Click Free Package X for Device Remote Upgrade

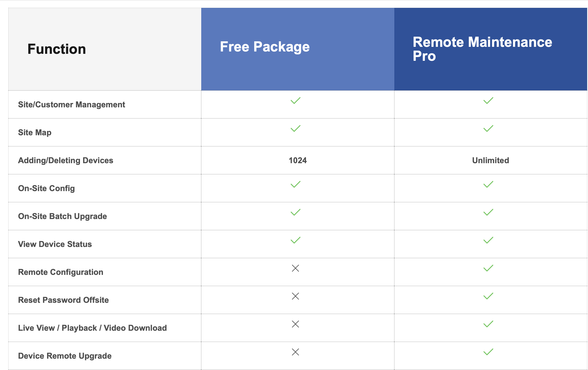click(295, 352)
